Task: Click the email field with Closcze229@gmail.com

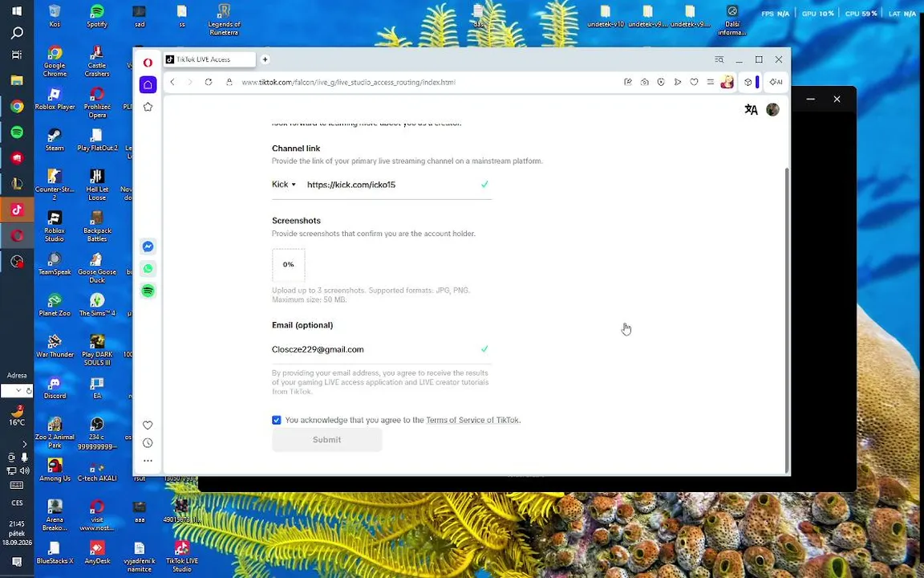Action: [x=381, y=349]
